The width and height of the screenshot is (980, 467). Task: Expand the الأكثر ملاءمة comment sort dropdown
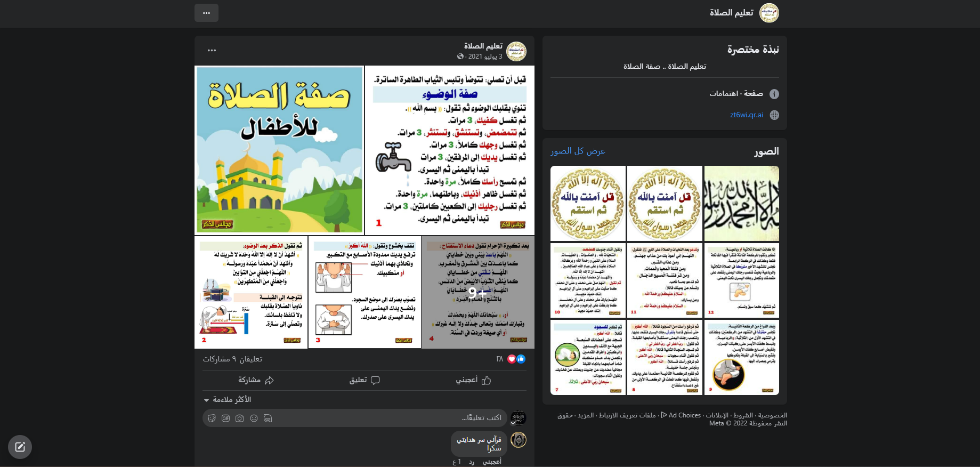coord(228,400)
